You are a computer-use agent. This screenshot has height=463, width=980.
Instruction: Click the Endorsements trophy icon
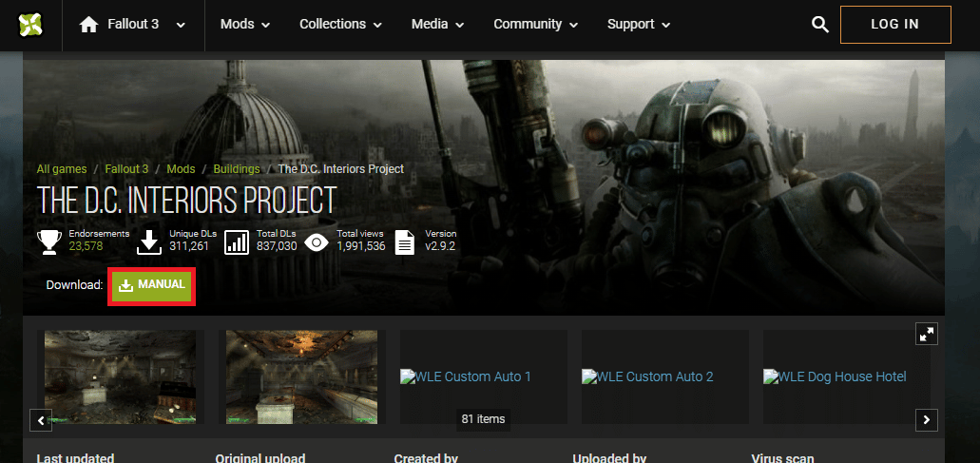[x=49, y=242]
